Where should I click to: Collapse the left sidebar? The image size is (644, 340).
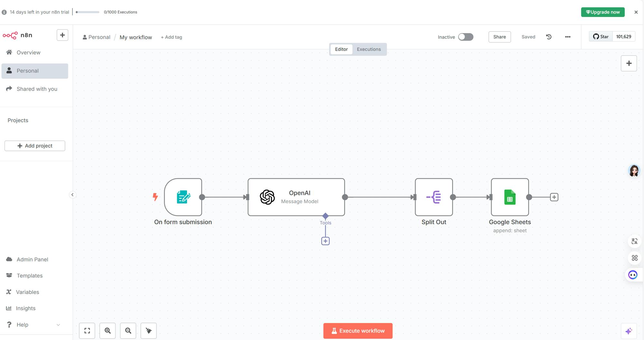pyautogui.click(x=72, y=195)
